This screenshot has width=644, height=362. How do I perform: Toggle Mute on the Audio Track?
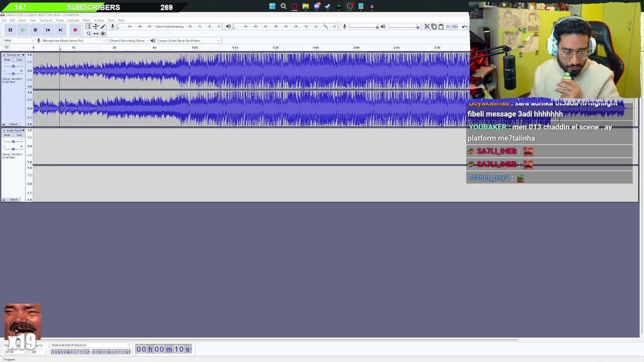click(7, 135)
